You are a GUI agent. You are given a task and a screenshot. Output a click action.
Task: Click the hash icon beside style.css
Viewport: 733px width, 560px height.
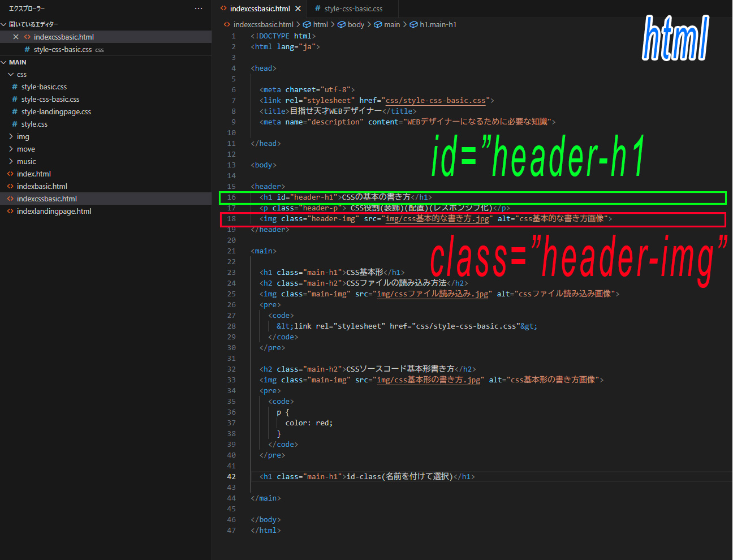point(15,124)
